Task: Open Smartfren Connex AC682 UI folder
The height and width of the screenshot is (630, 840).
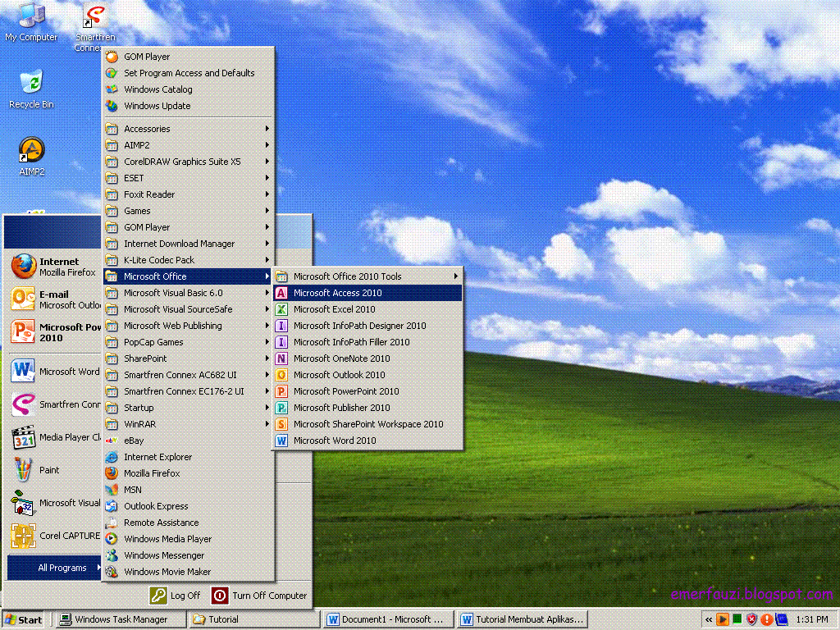Action: [x=188, y=375]
